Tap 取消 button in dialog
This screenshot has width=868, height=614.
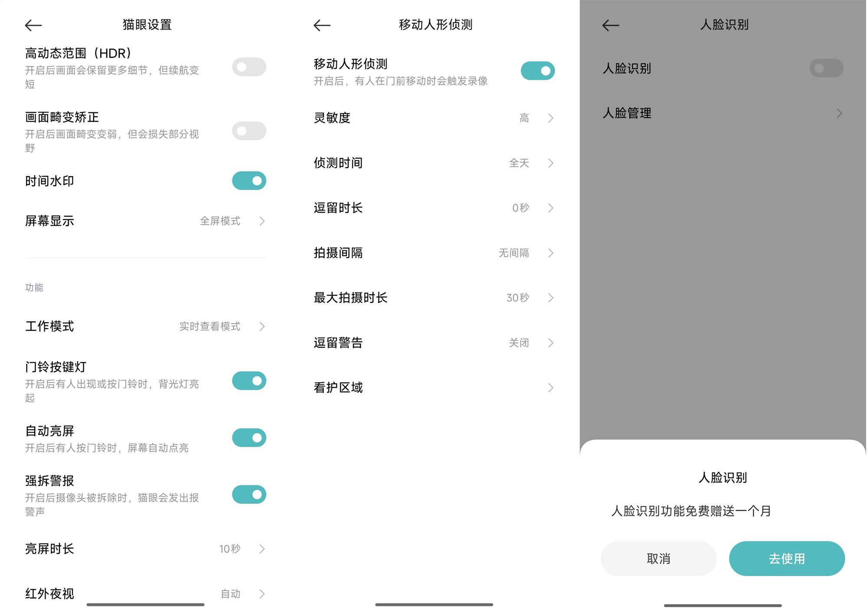(x=658, y=558)
